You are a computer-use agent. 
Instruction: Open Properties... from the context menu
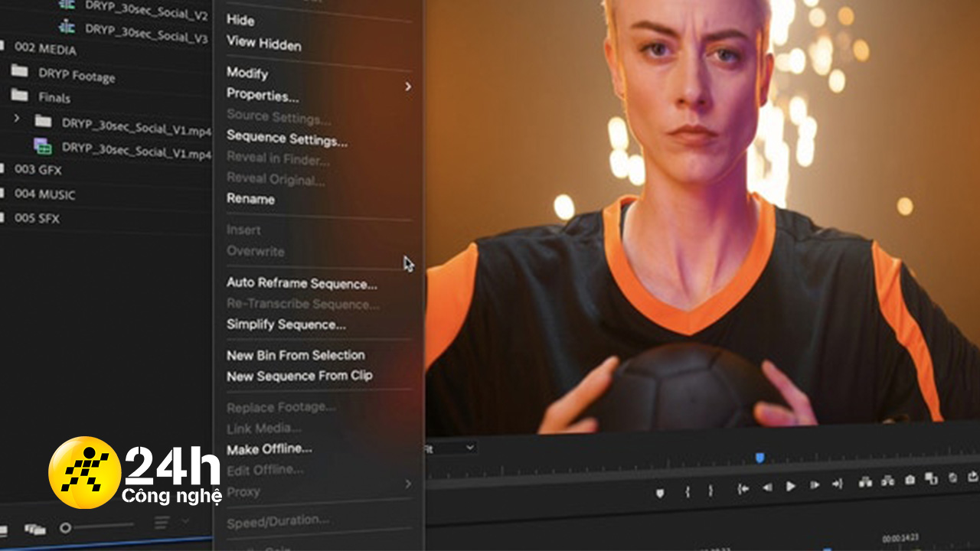(x=263, y=96)
